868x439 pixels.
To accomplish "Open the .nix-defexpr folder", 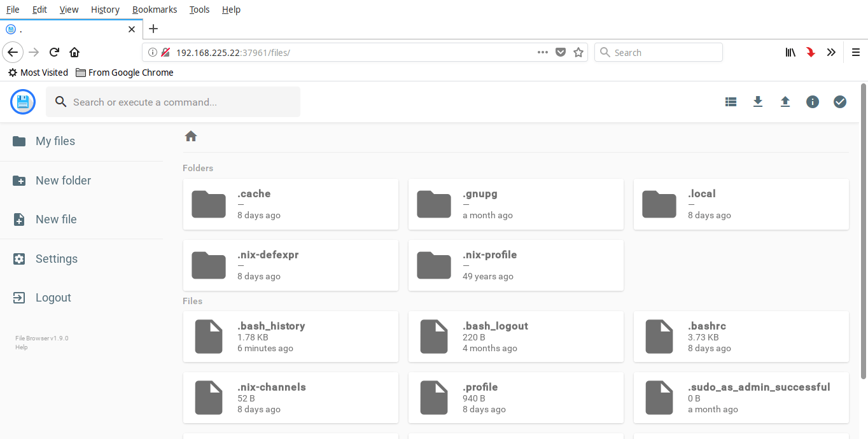I will click(x=291, y=265).
